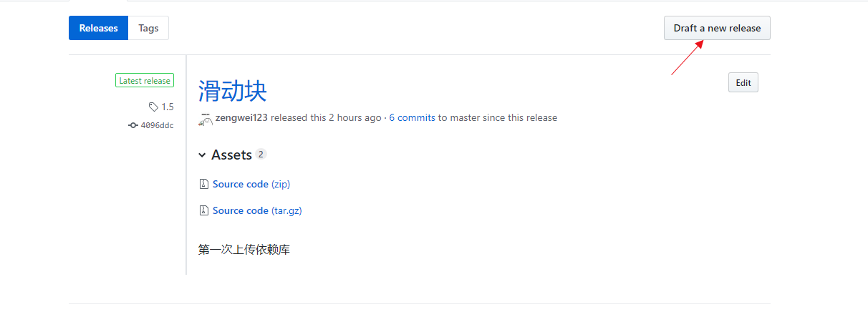
Task: Click the Assets heading text
Action: [231, 155]
